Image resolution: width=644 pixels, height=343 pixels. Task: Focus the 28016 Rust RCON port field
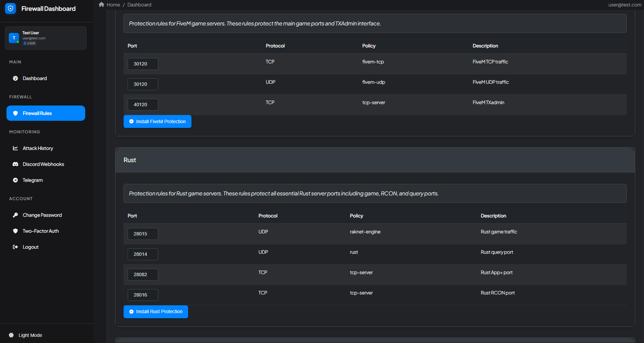143,295
